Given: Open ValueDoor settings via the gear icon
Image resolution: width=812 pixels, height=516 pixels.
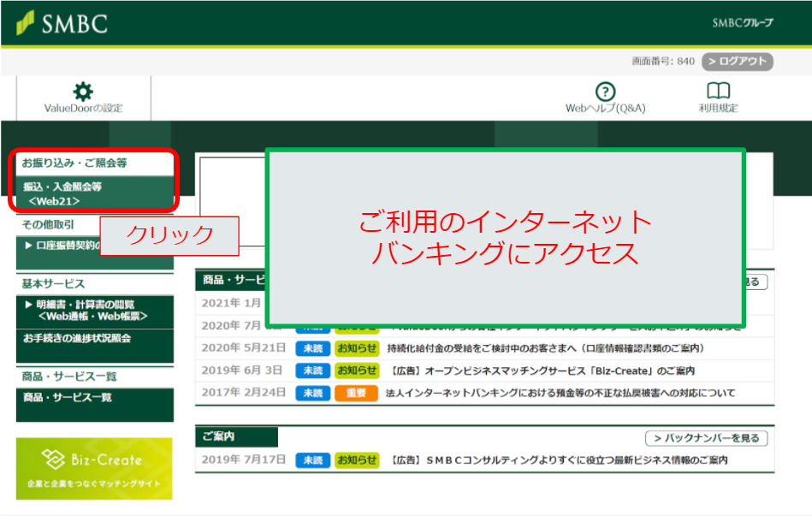Looking at the screenshot, I should tap(83, 92).
